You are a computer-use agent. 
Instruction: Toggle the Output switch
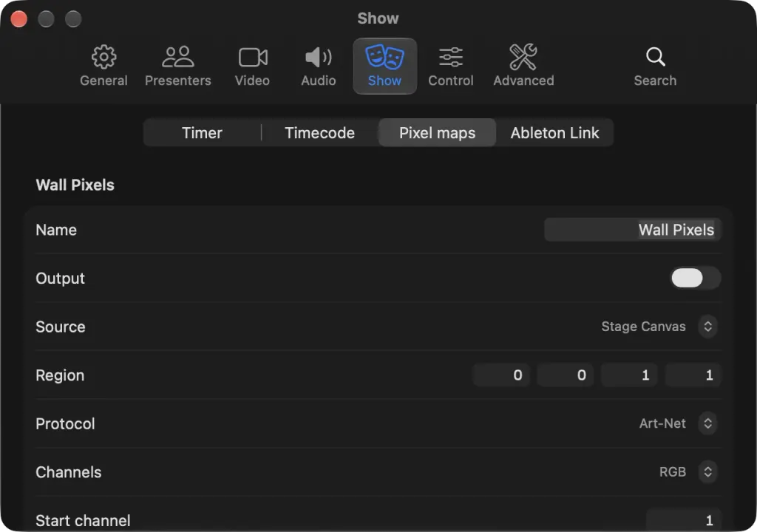pyautogui.click(x=696, y=278)
